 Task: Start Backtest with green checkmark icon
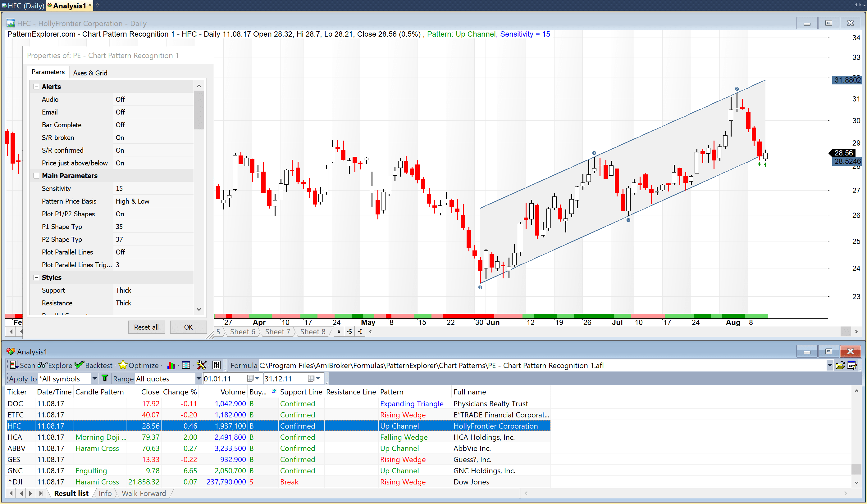tap(79, 365)
